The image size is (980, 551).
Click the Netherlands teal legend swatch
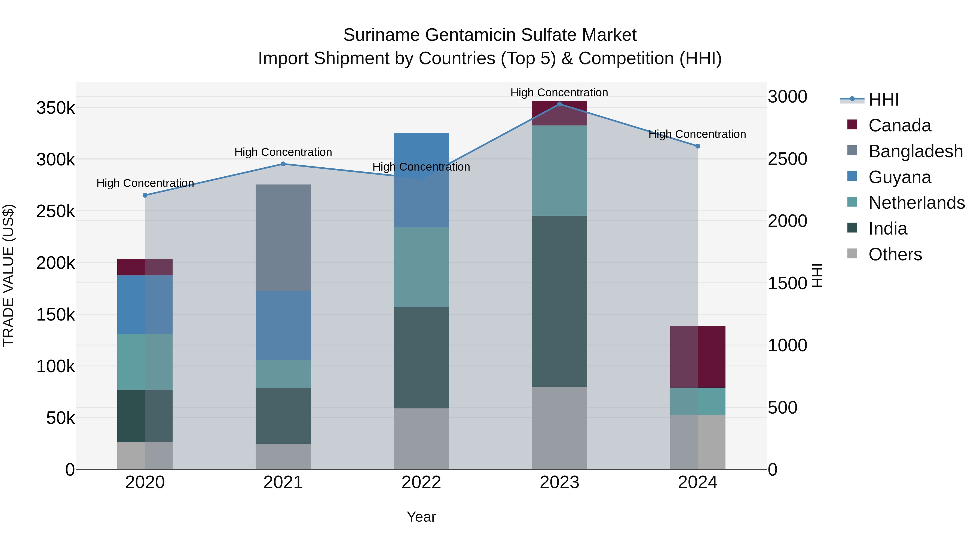pos(852,202)
